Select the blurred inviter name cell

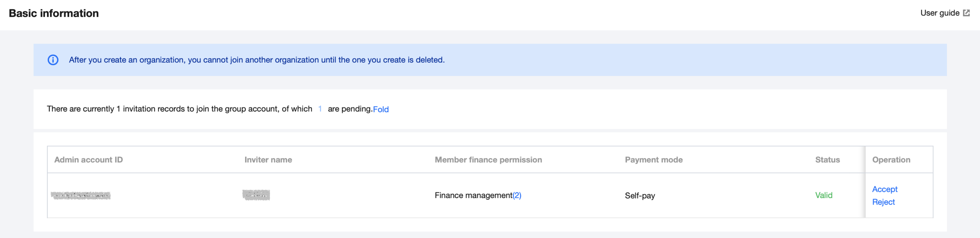(x=256, y=195)
